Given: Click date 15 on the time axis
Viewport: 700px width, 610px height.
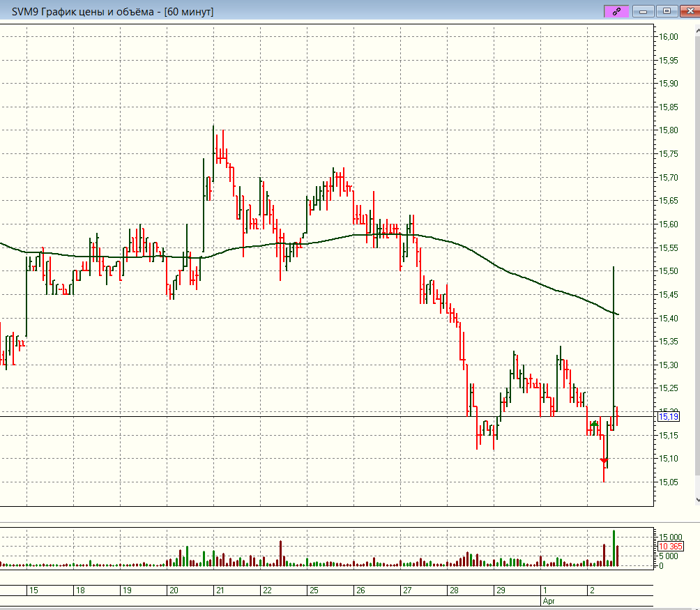Looking at the screenshot, I should [33, 590].
